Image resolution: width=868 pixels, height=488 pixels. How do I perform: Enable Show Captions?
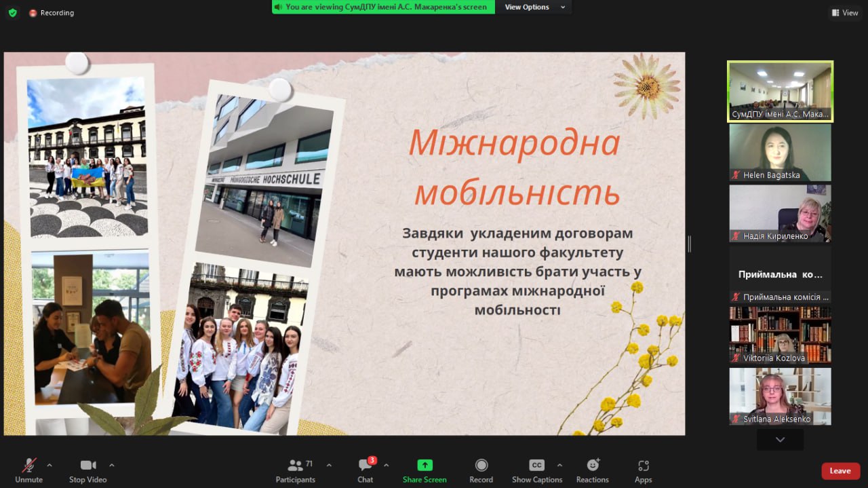coord(536,470)
